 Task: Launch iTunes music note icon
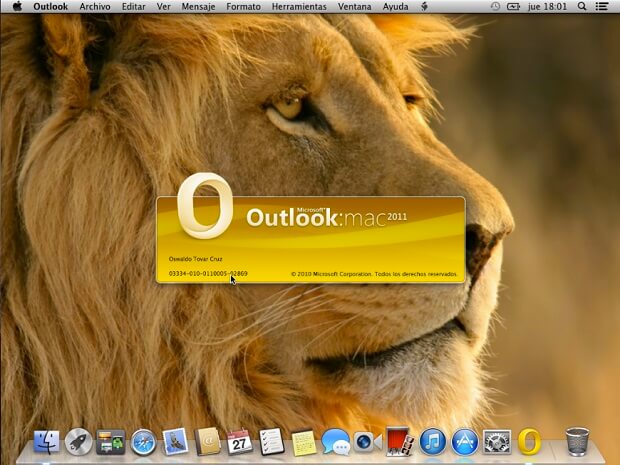tap(433, 442)
